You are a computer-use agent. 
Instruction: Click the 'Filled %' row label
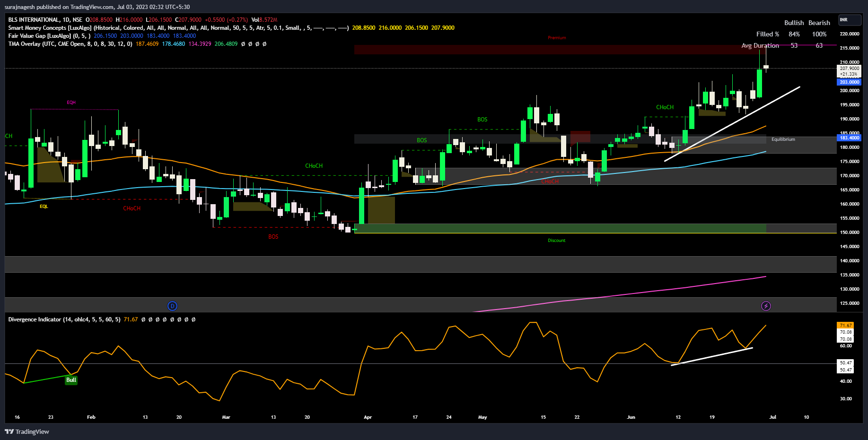pyautogui.click(x=767, y=34)
